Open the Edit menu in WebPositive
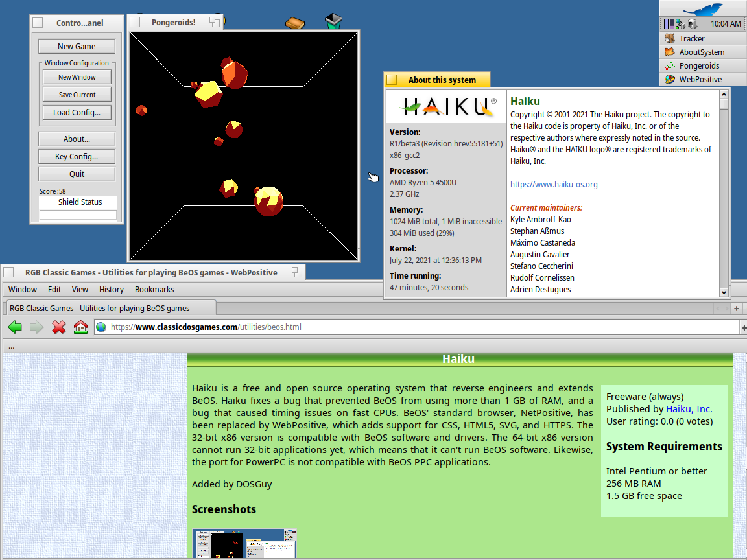 point(54,290)
